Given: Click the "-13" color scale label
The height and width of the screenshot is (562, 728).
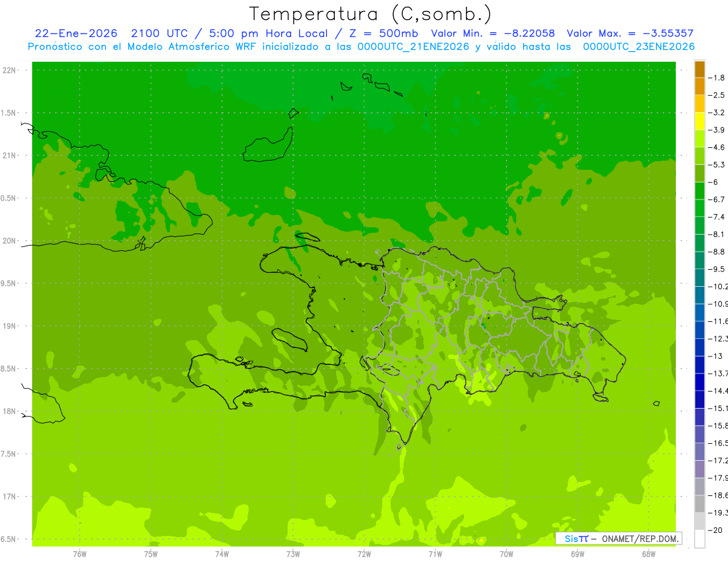Looking at the screenshot, I should (x=716, y=356).
